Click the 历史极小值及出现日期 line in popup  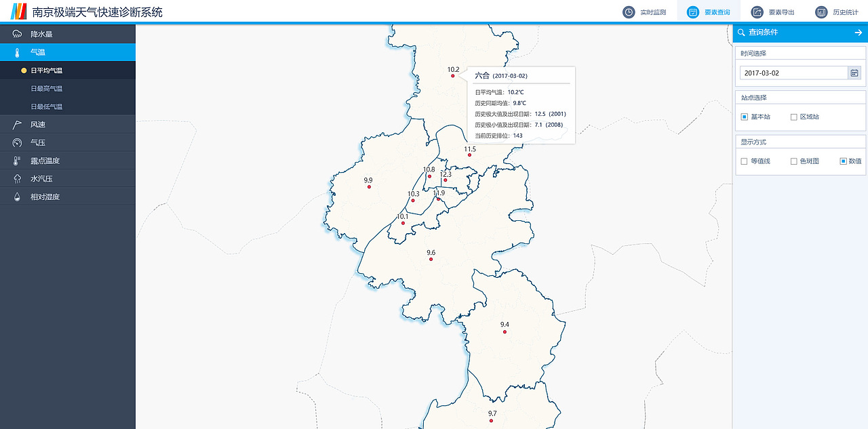519,125
